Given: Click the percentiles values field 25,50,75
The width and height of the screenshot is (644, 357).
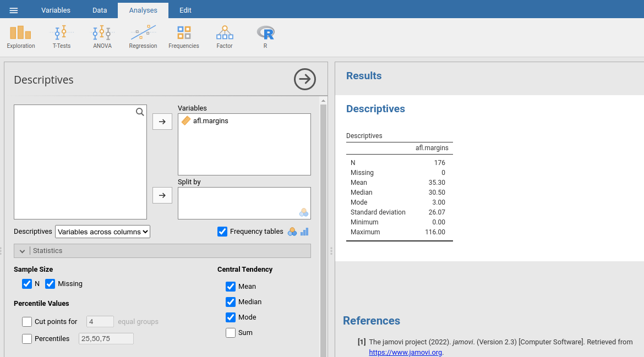Looking at the screenshot, I should pyautogui.click(x=106, y=338).
